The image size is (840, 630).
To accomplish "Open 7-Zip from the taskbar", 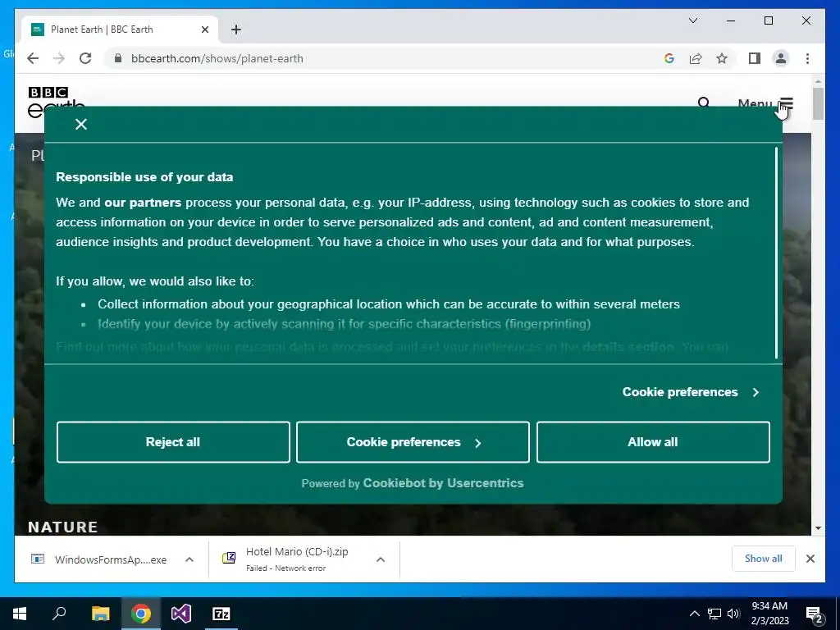I will [x=221, y=614].
